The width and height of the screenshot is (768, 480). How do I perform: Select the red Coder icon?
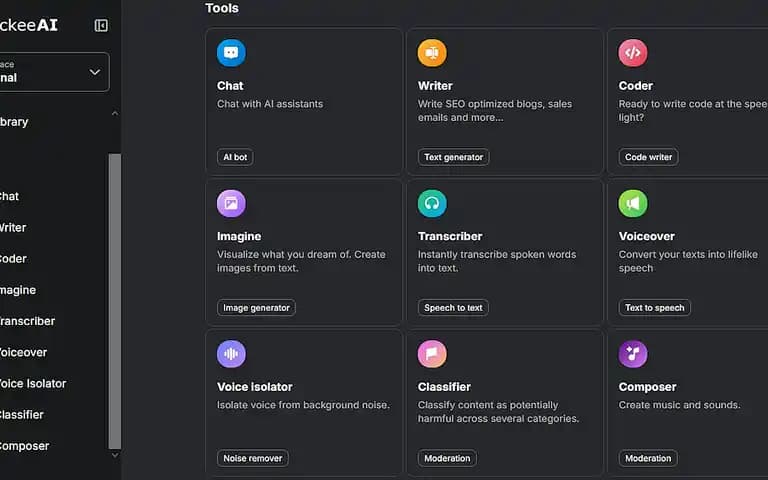click(633, 53)
